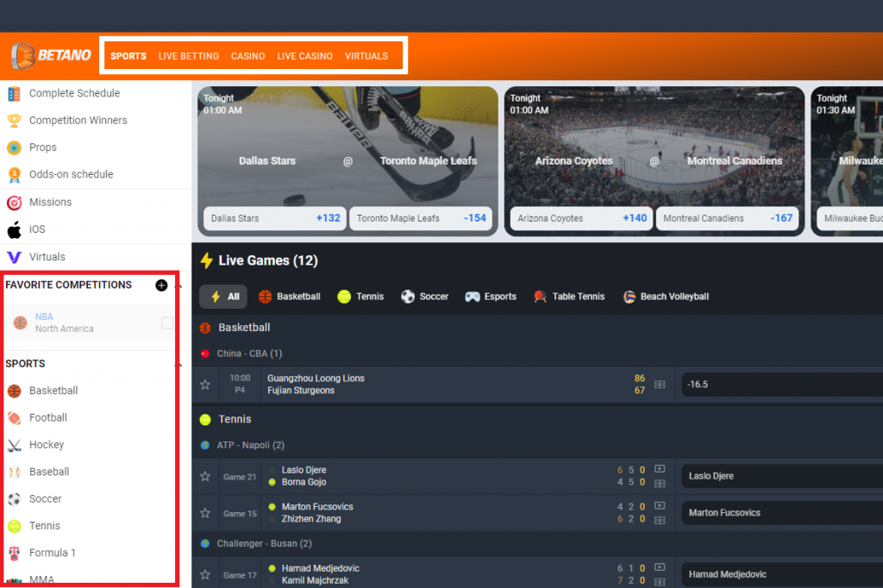Click the Betano logo
This screenshot has height=588, width=883.
tap(51, 56)
